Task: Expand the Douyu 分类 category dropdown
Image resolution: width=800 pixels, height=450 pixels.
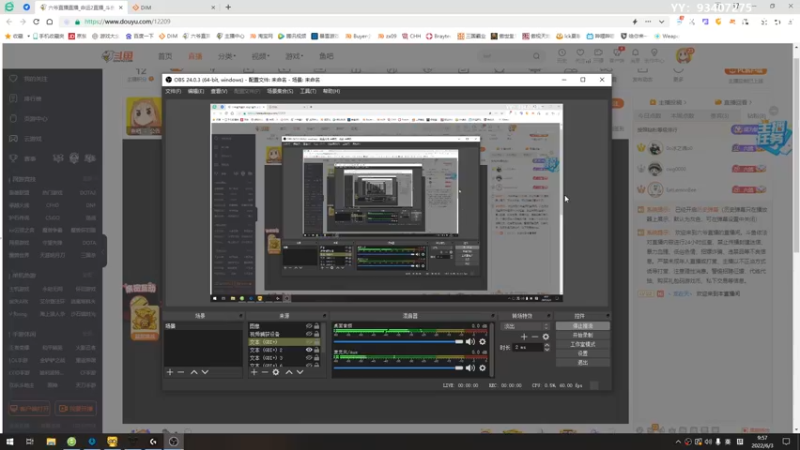Action: click(x=227, y=56)
